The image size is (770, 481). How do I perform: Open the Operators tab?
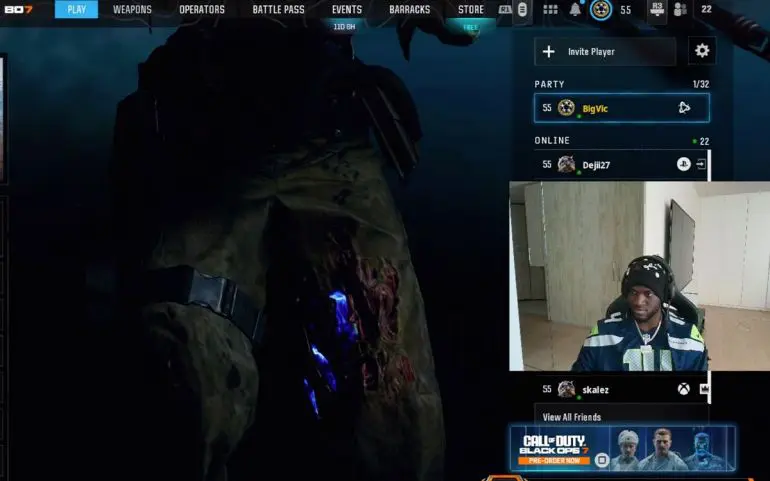202,10
